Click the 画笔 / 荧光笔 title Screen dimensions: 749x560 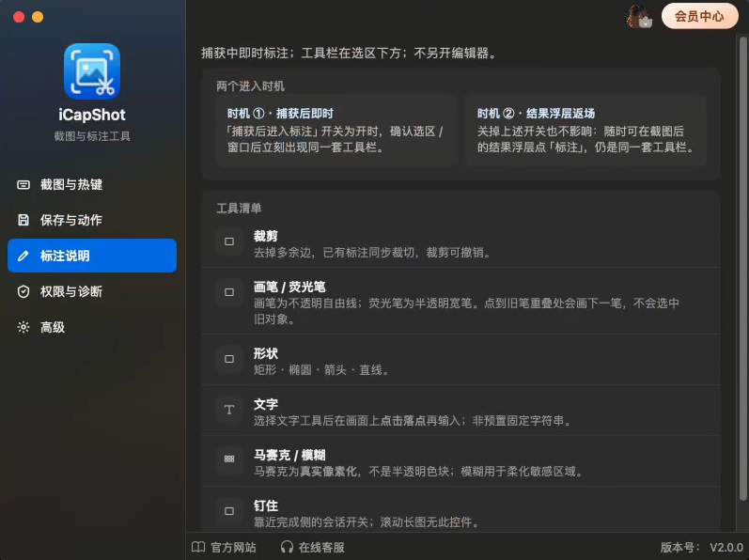click(289, 287)
